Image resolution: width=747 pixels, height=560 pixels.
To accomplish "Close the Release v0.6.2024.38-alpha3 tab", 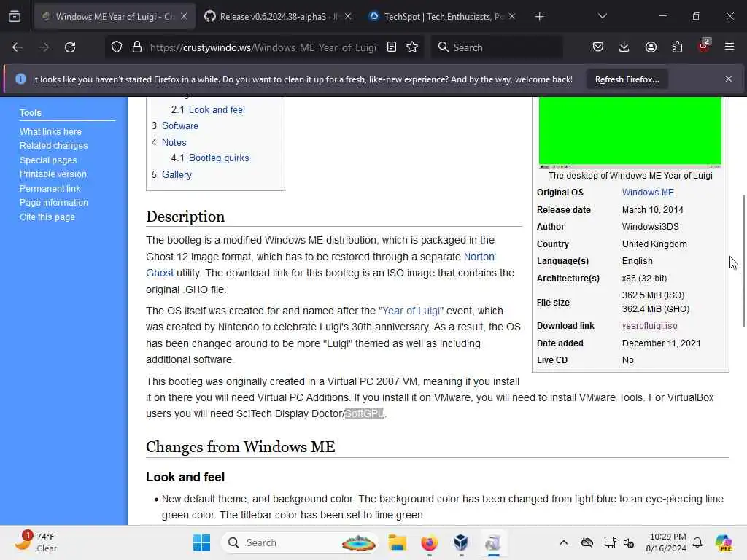I will pyautogui.click(x=348, y=17).
